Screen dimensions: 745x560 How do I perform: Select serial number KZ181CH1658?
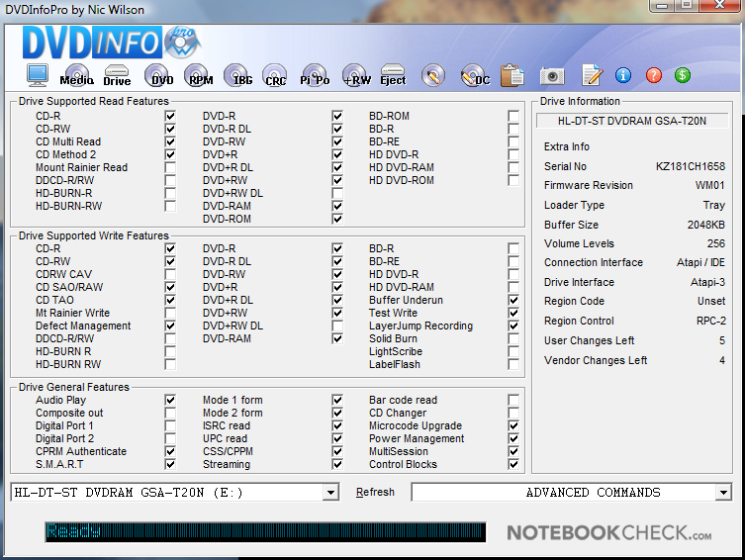(x=691, y=166)
